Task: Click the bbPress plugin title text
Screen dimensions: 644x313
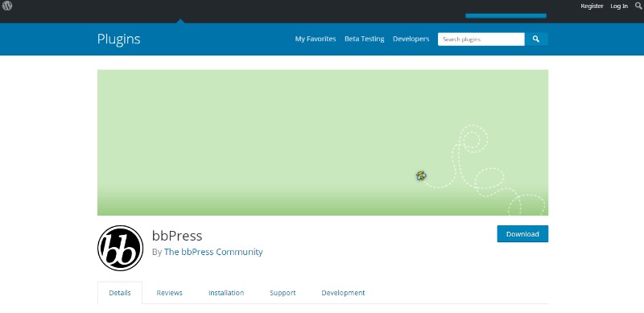Action: [x=177, y=236]
